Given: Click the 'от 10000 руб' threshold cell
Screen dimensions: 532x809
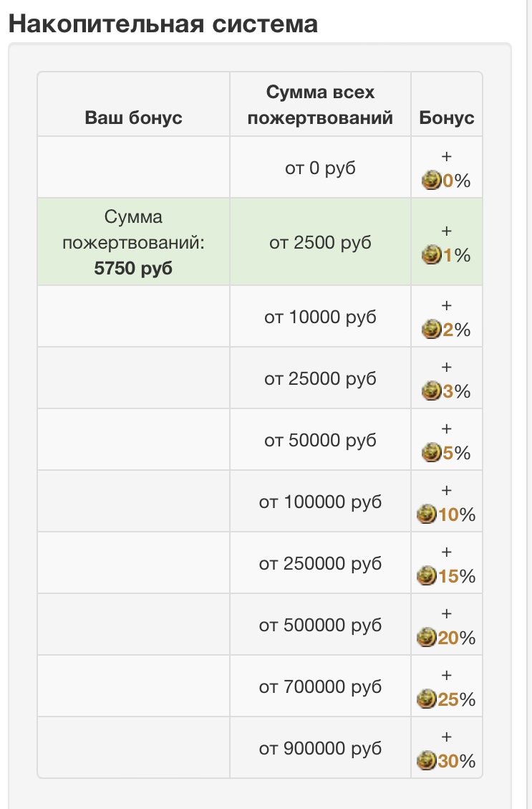Looking at the screenshot, I should (x=320, y=316).
